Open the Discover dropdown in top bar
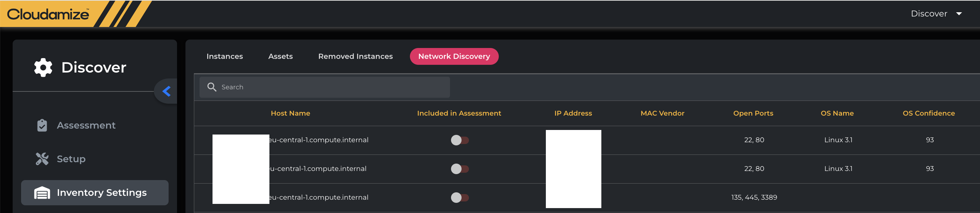The image size is (980, 213). 936,14
